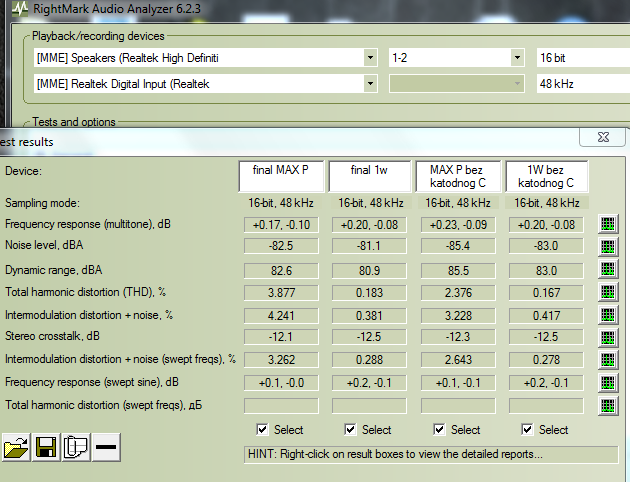The image size is (630, 482).
Task: Click THD value 0.183 for final 1w
Action: coord(369,293)
